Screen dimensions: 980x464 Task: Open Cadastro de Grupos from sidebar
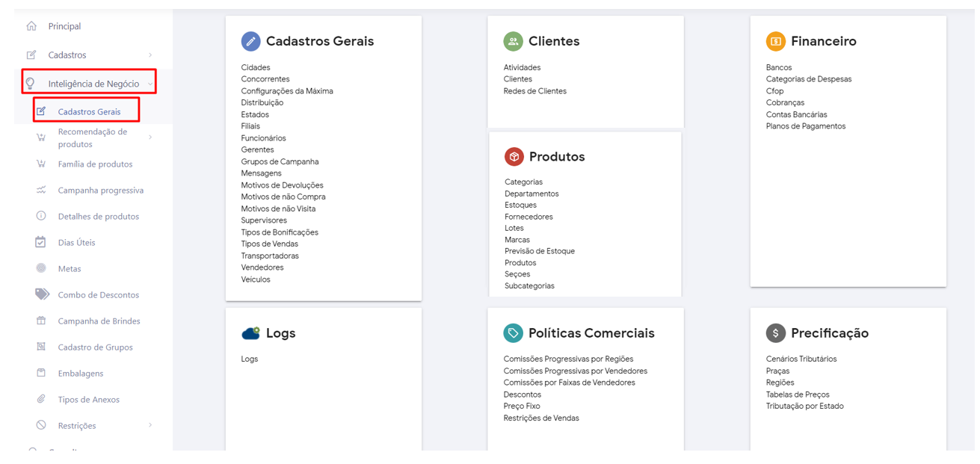pyautogui.click(x=95, y=347)
